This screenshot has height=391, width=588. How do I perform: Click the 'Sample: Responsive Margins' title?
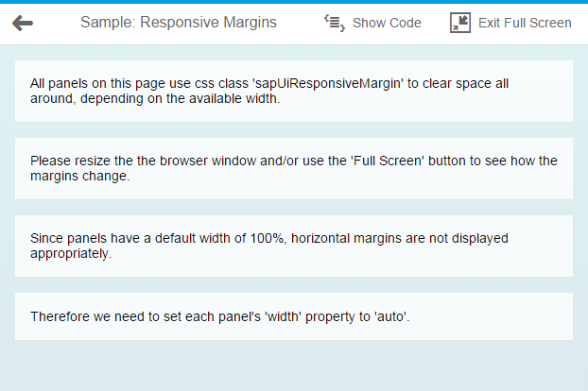tap(179, 23)
